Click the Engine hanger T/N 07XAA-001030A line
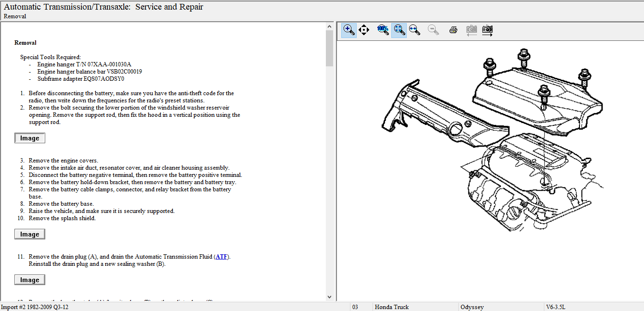 [x=84, y=64]
